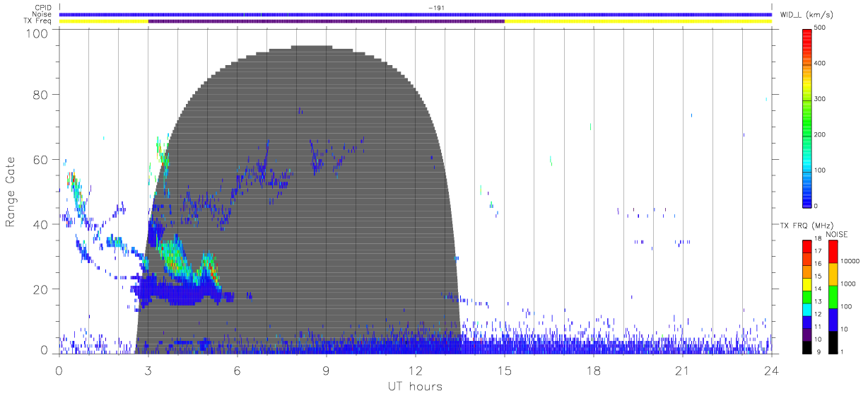This screenshot has height=401, width=868.
Task: Click the 9 tick on the UT hours axis
Action: click(327, 370)
